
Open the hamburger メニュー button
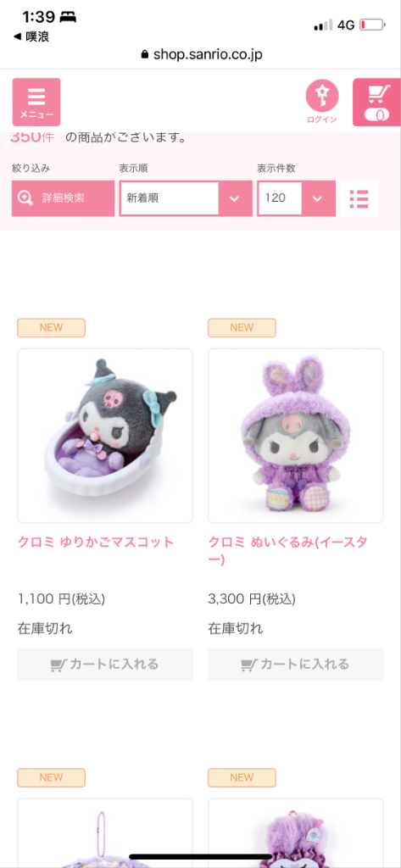(x=36, y=102)
